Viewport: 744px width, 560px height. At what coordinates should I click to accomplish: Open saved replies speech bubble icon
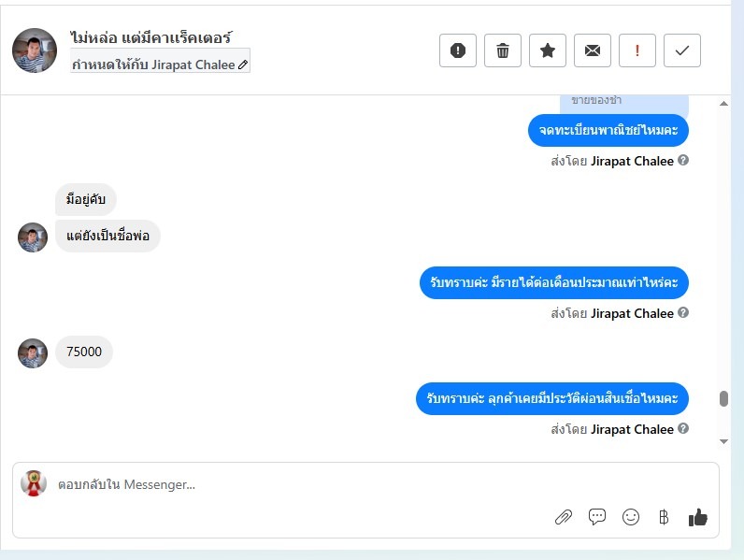[x=597, y=516]
